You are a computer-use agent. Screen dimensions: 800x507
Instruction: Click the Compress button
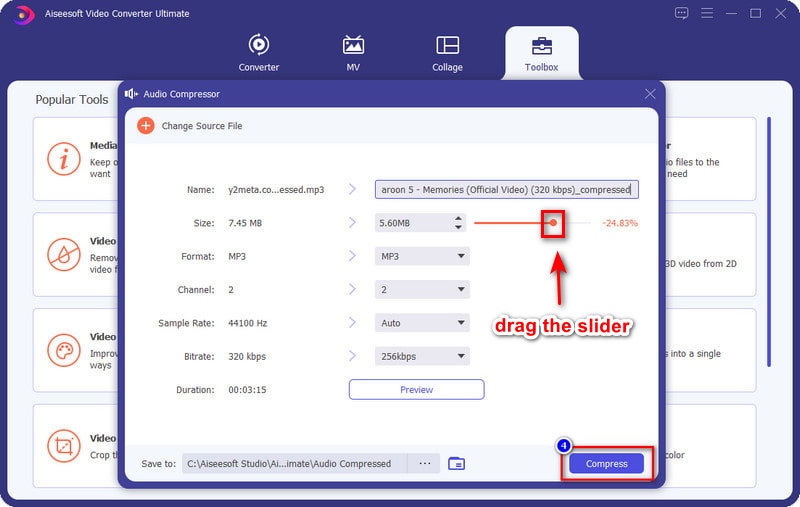[x=606, y=464]
